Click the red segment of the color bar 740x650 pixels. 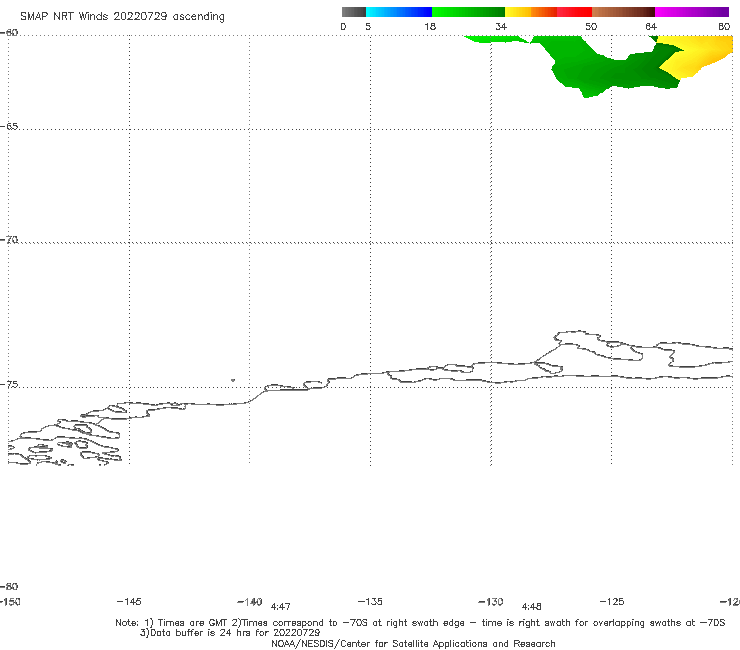coord(574,12)
